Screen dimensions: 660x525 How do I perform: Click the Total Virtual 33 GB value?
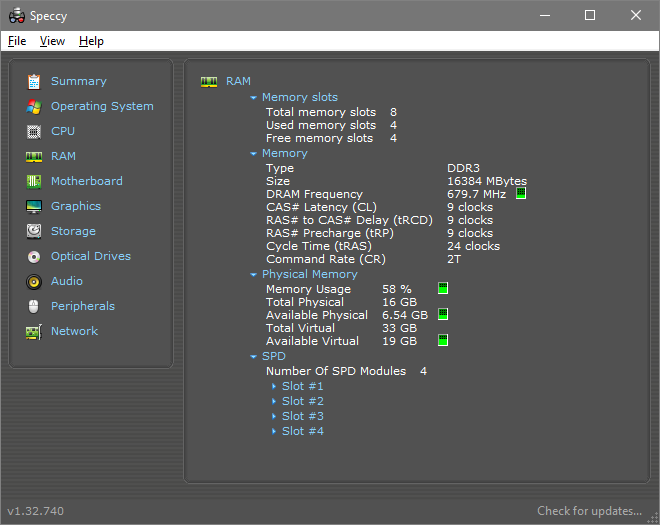click(399, 328)
